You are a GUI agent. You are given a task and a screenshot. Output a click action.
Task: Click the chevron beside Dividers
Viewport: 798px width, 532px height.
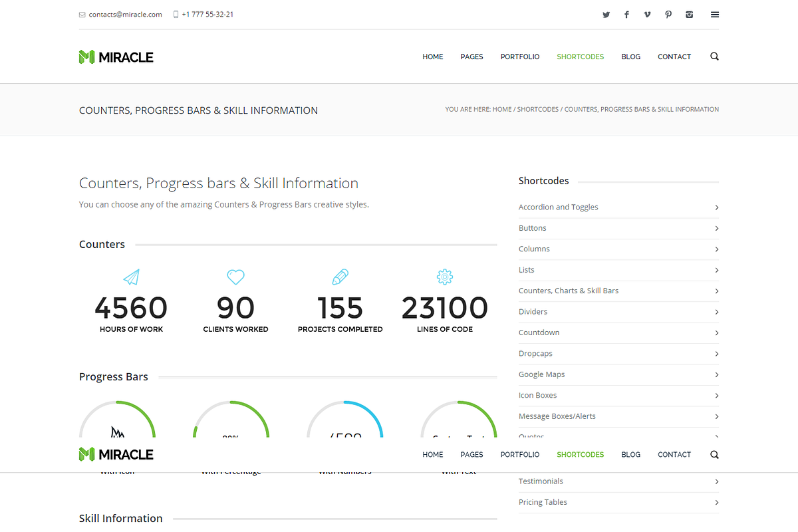(x=716, y=312)
